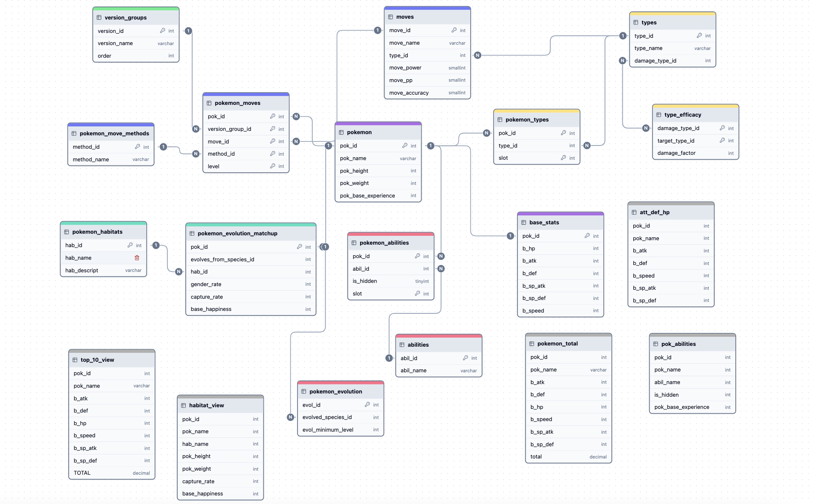Select b_sp_def field in att_def_hp
Screen dimensions: 813x504
coord(671,300)
